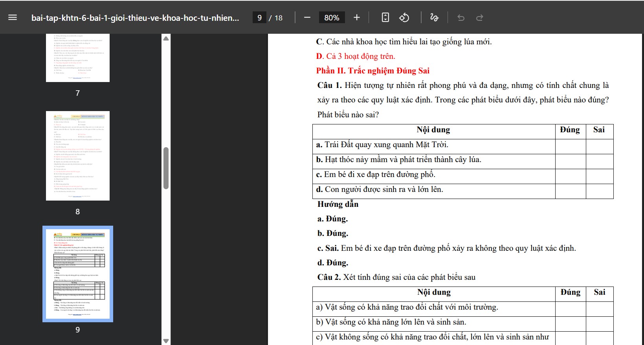
Task: Click thumbnail scrollbar down arrow
Action: (166, 341)
